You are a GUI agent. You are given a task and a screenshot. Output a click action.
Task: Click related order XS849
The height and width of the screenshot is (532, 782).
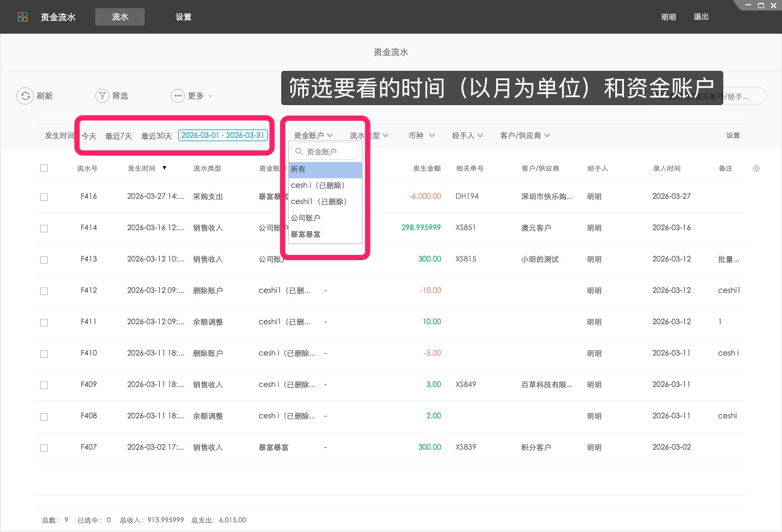click(x=466, y=384)
